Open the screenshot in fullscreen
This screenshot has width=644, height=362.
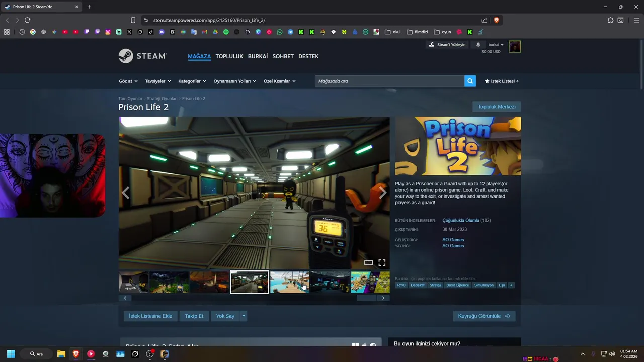click(x=382, y=263)
